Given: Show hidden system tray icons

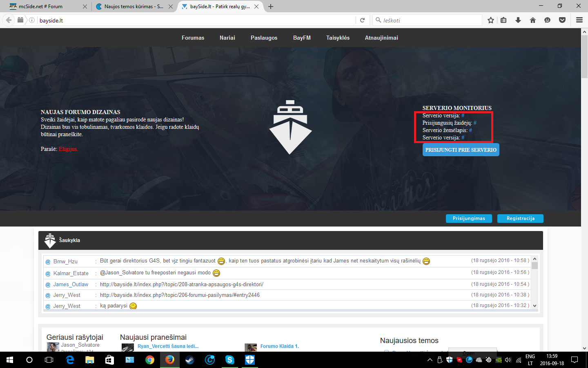Looking at the screenshot, I should point(430,360).
